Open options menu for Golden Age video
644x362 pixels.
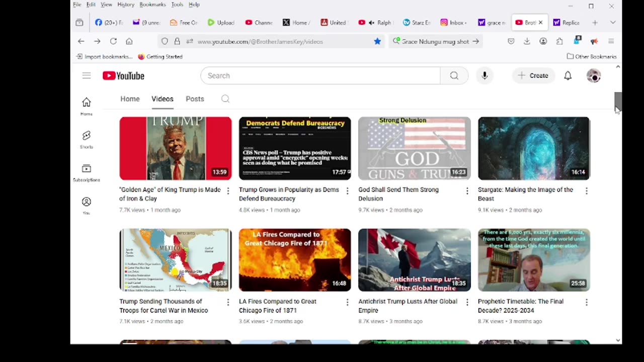pos(228,191)
